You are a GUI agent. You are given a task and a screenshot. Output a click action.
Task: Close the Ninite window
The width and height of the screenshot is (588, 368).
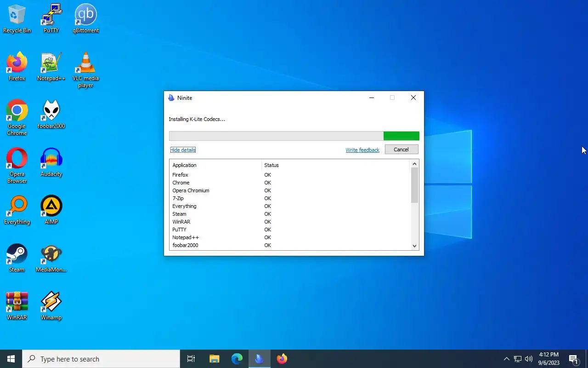coord(413,98)
